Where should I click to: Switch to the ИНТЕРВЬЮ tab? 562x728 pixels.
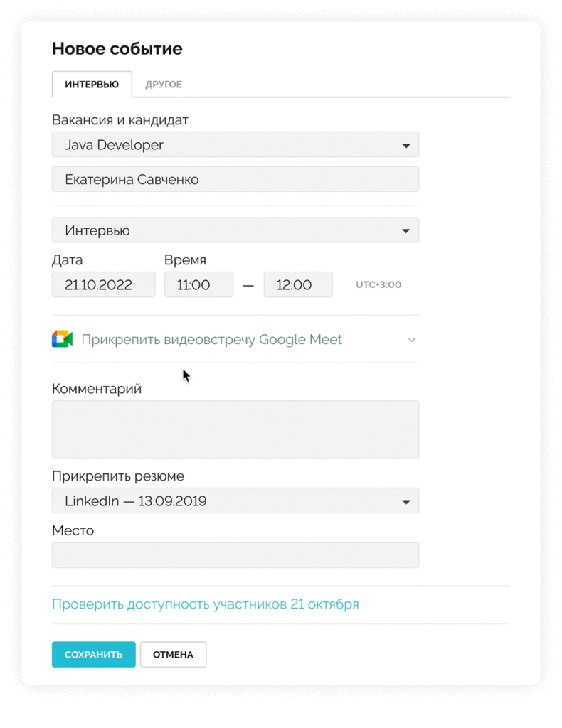click(92, 85)
